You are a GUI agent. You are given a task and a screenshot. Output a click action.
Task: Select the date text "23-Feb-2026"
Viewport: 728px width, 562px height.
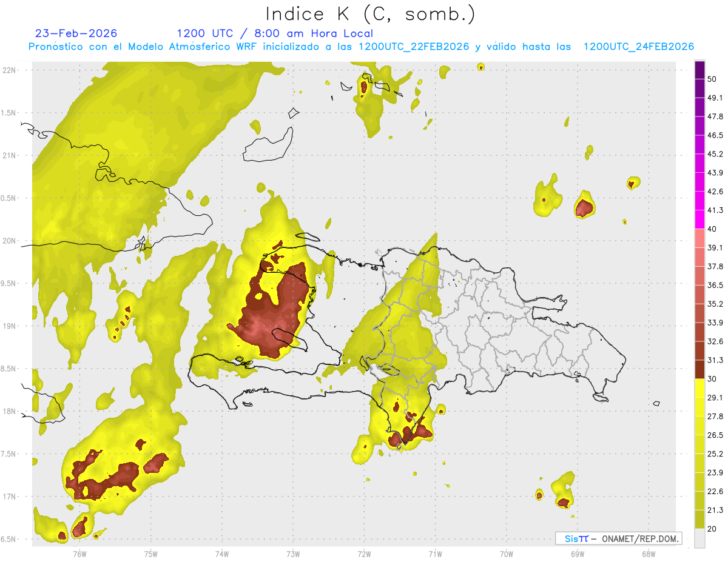coord(76,33)
